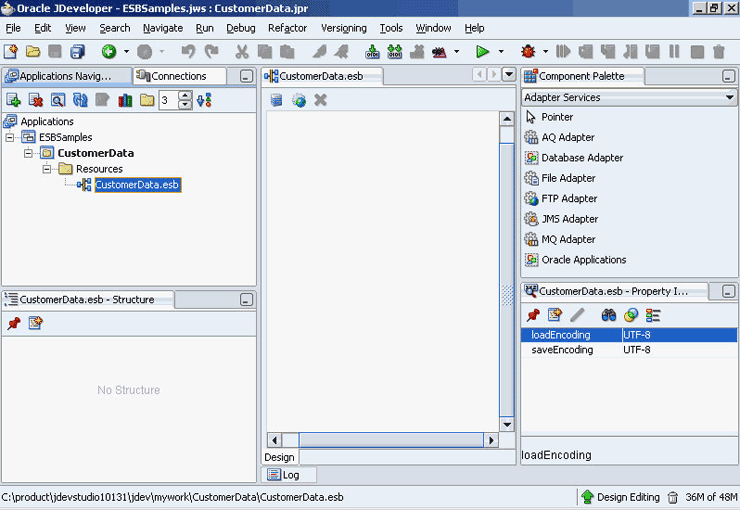The image size is (740, 510).
Task: Click the green Run arrow icon
Action: [x=482, y=51]
